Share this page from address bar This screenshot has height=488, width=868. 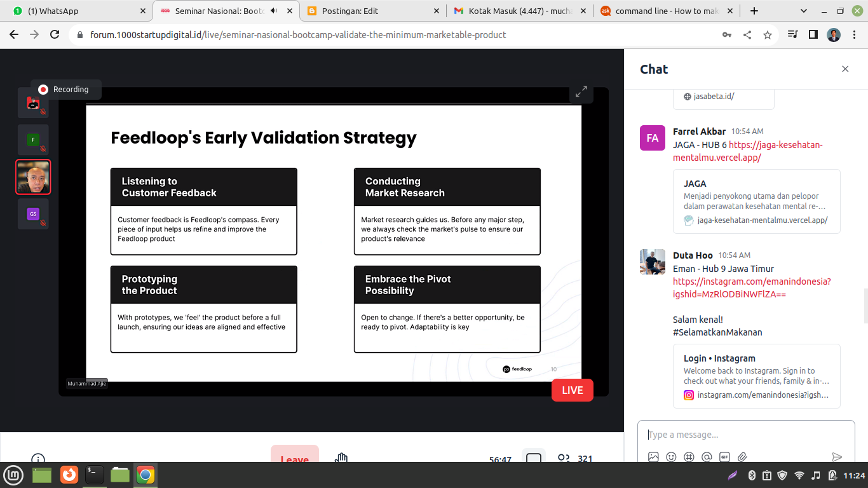747,35
